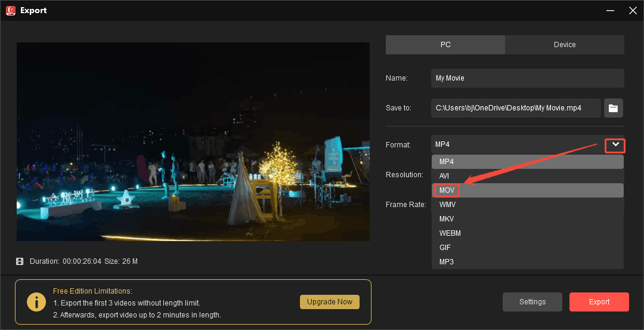
Task: Pick MKV from the format list
Action: click(x=527, y=219)
